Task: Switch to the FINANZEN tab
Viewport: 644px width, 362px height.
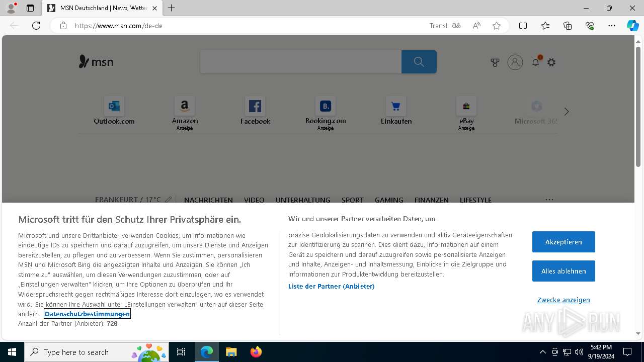Action: pyautogui.click(x=431, y=200)
